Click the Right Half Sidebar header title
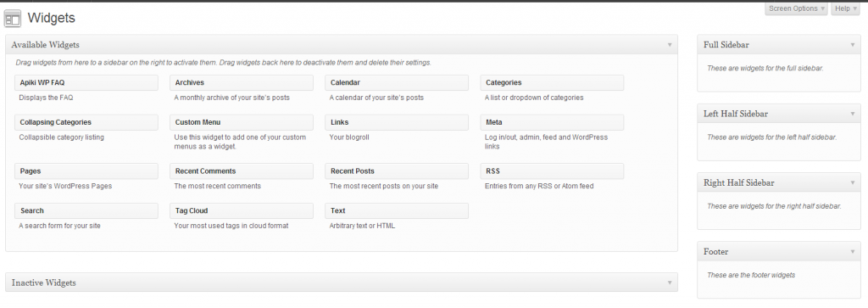The height and width of the screenshot is (308, 868). (738, 182)
